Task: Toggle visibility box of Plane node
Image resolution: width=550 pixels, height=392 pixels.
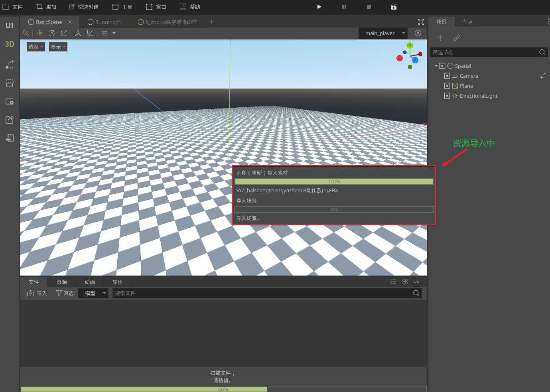Action: click(447, 86)
